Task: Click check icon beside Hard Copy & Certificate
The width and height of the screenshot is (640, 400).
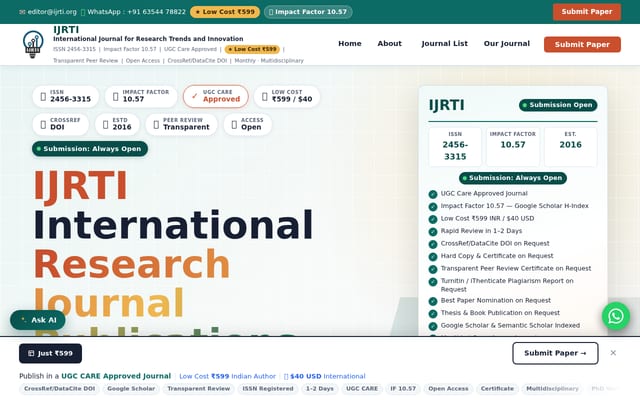Action: click(433, 257)
